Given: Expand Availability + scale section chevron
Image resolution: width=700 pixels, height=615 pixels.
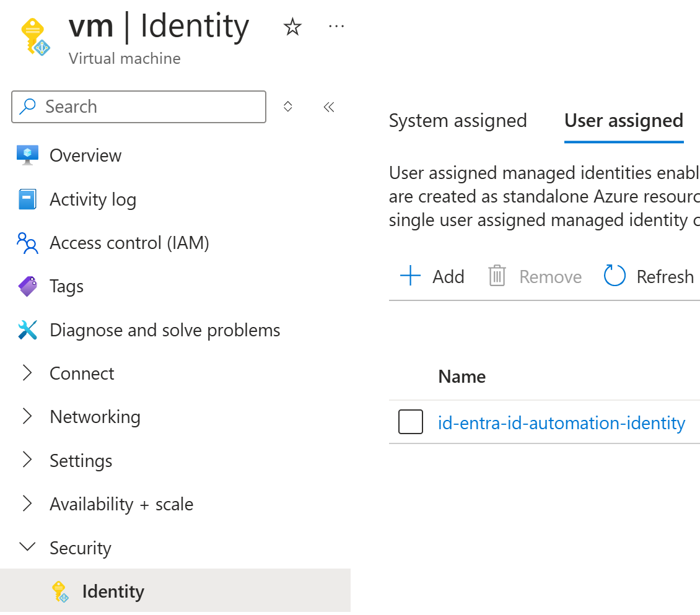Looking at the screenshot, I should click(x=27, y=503).
